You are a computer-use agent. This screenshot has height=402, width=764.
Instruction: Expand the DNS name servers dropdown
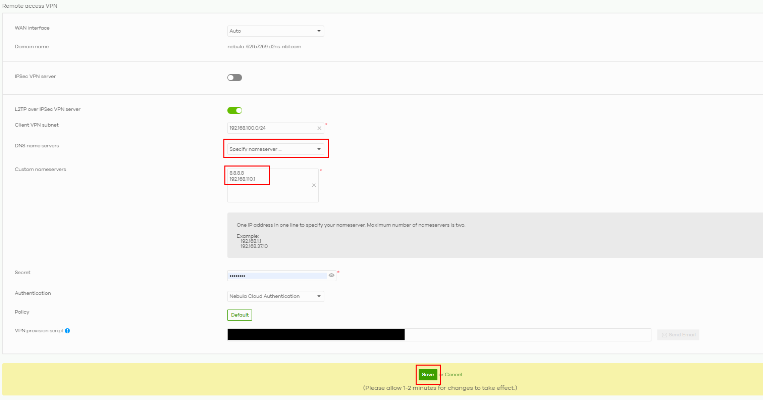[275, 149]
